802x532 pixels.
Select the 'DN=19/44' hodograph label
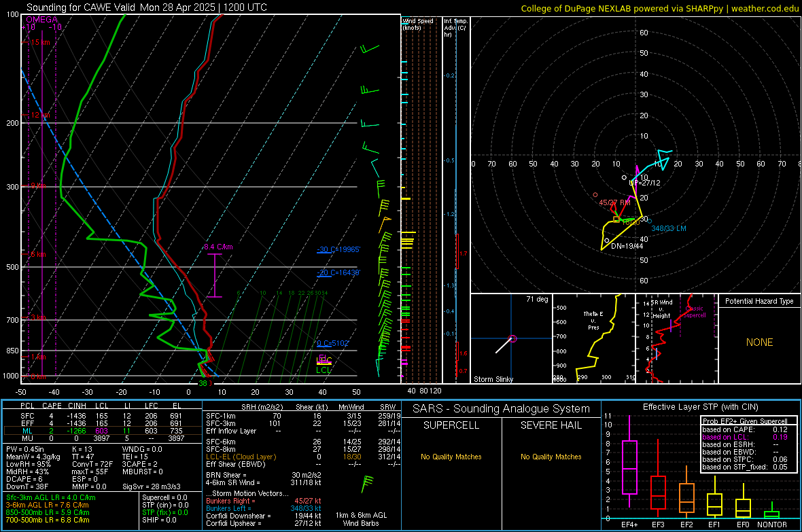coord(627,246)
